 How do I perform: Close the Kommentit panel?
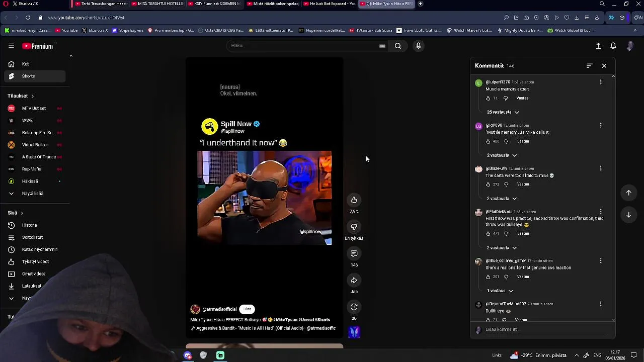[x=604, y=66]
